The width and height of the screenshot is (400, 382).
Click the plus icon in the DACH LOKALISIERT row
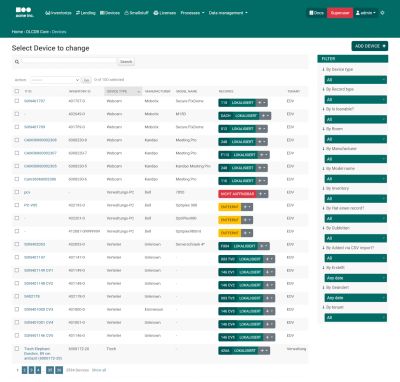[x=263, y=116]
